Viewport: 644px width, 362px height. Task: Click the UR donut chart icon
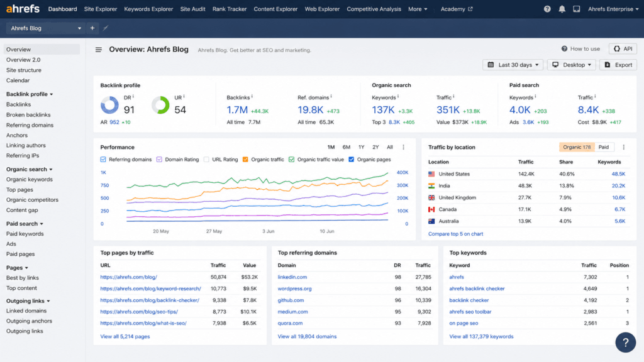click(x=160, y=105)
